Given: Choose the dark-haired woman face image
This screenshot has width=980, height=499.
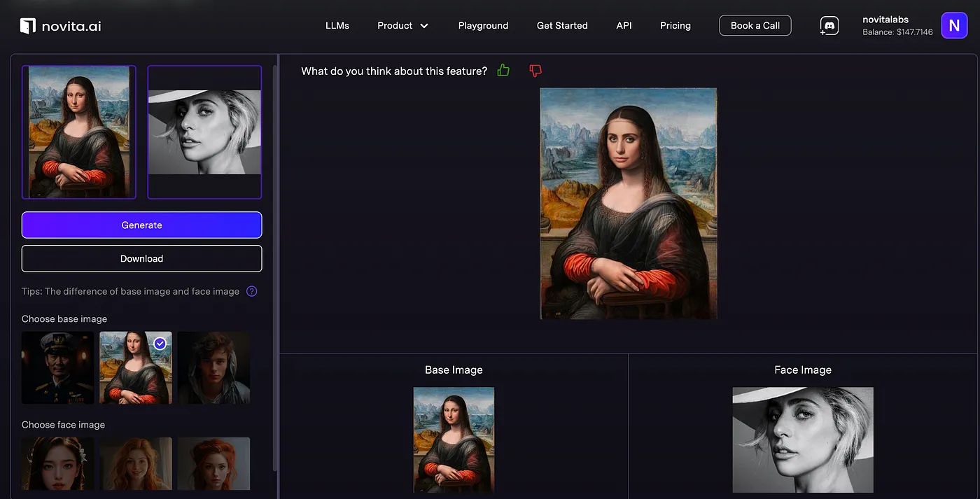Looking at the screenshot, I should pos(57,463).
